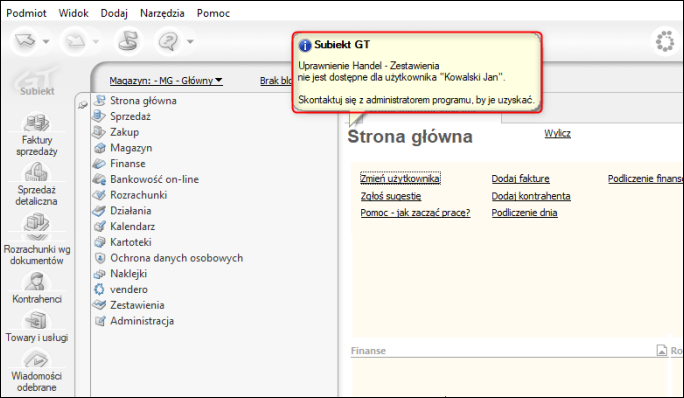Click the Dodaj kontrahenta link

(x=531, y=196)
